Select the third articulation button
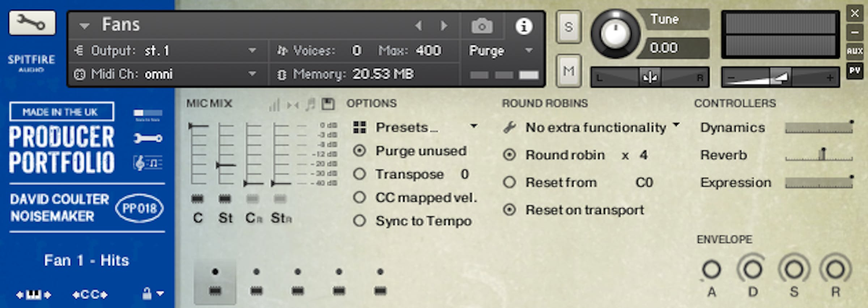The height and width of the screenshot is (308, 868). coord(298,282)
